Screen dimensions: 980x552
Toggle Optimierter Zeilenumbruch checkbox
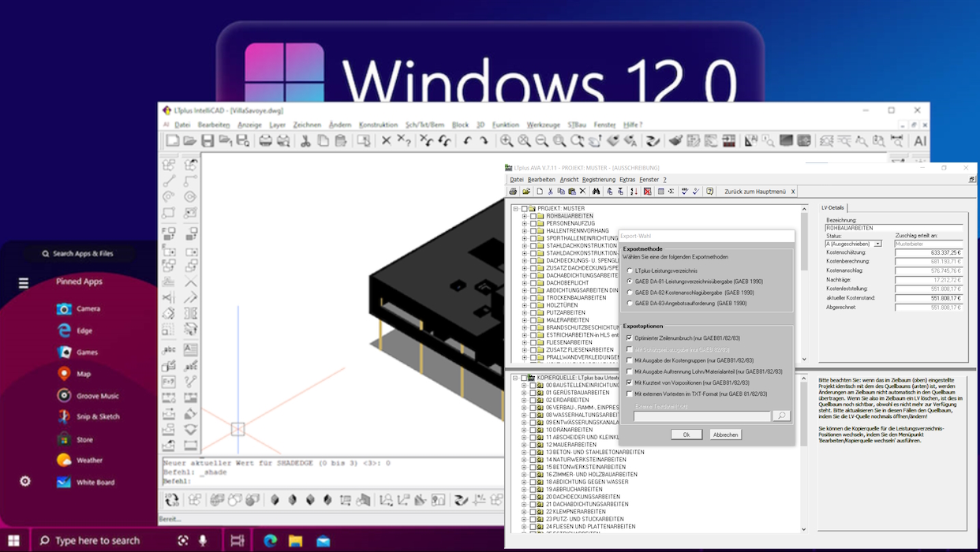click(x=630, y=338)
